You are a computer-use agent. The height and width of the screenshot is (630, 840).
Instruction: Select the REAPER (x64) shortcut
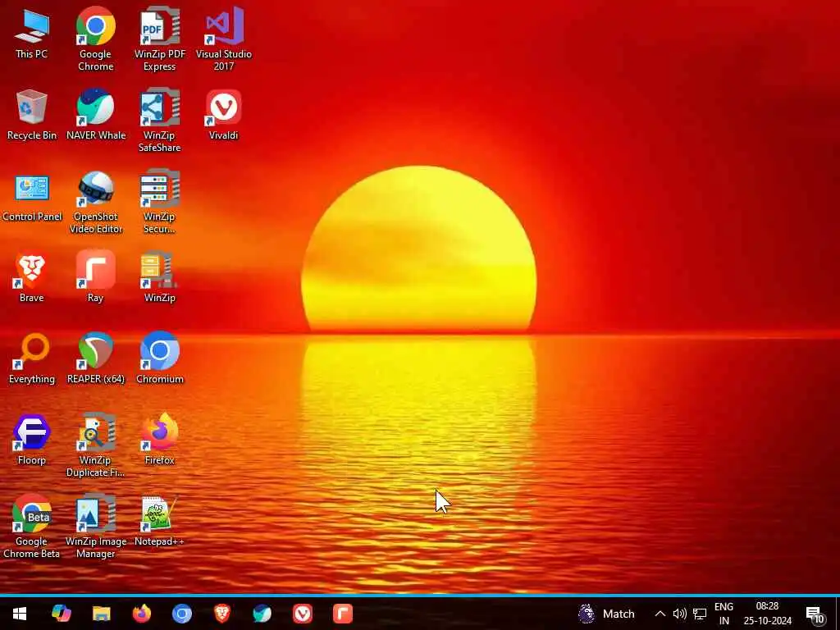click(x=95, y=359)
